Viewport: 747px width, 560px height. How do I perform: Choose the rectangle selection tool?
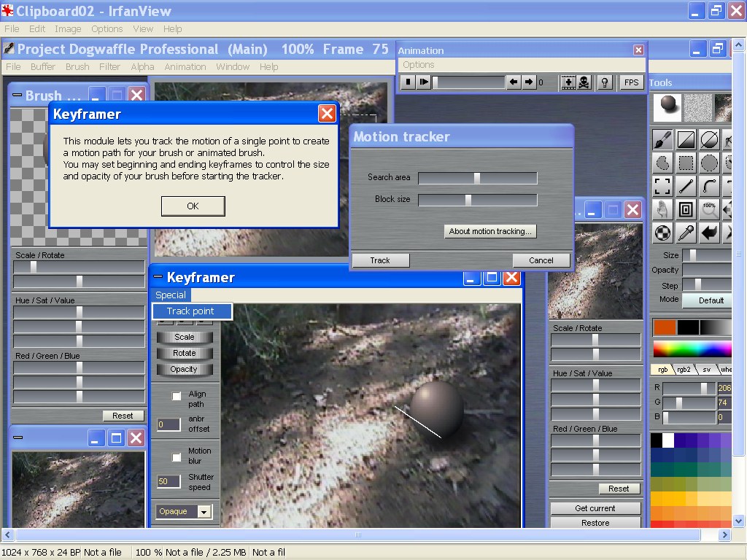tap(686, 163)
